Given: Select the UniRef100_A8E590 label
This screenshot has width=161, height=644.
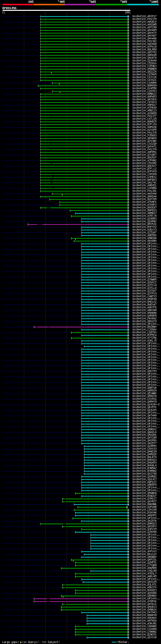Looking at the screenshot, I should [x=144, y=235].
